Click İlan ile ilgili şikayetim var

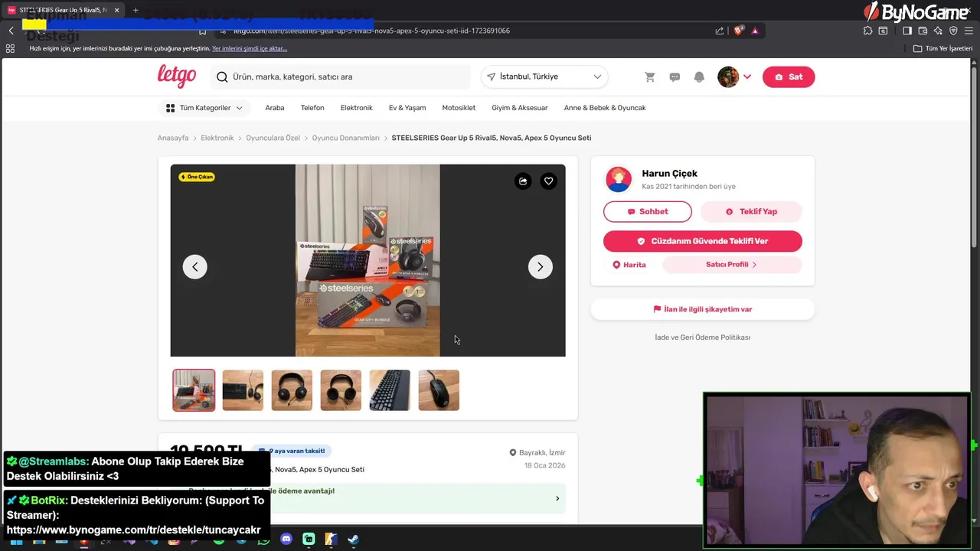[703, 309]
